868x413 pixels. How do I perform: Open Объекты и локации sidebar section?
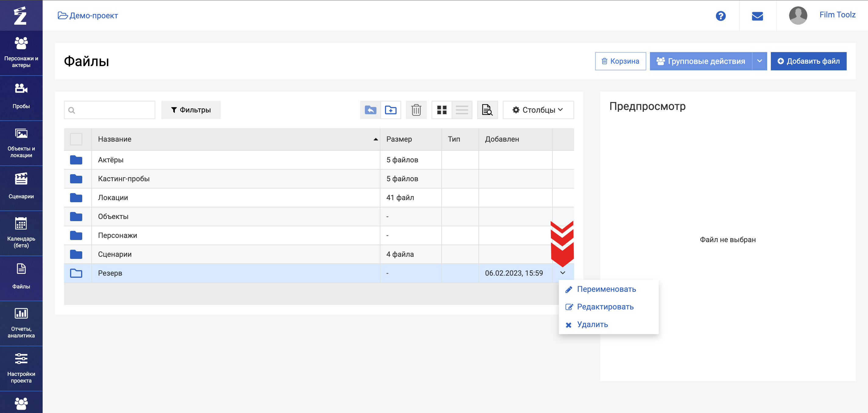click(21, 143)
